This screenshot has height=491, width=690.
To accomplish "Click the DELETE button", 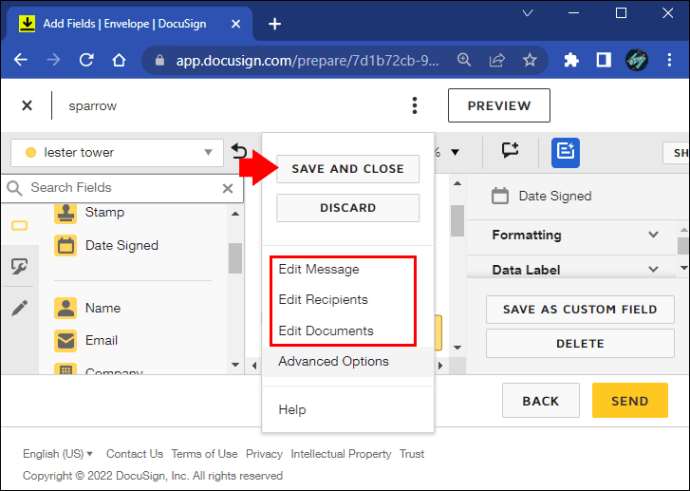I will tap(580, 344).
